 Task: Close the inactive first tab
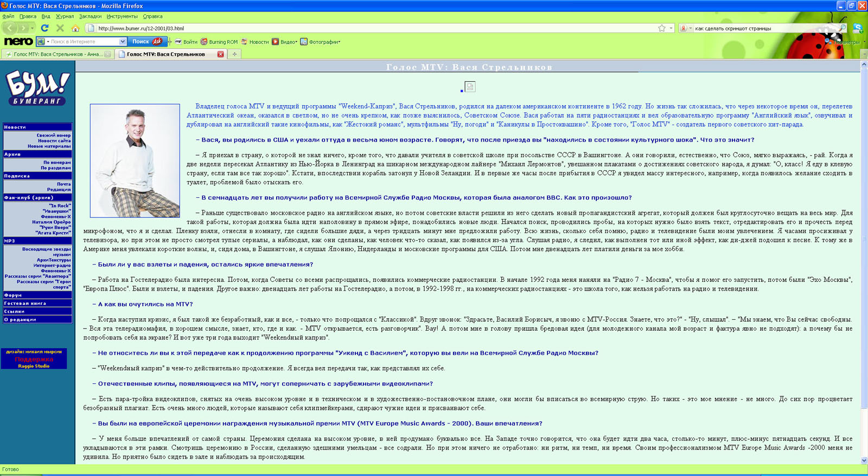click(107, 54)
